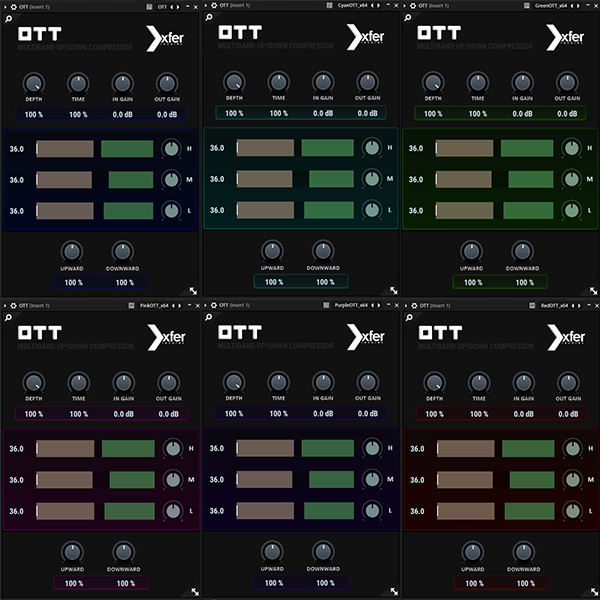This screenshot has width=600, height=600.
Task: Click the preset icon beside the CyanOTT_x64 name
Action: point(330,5)
